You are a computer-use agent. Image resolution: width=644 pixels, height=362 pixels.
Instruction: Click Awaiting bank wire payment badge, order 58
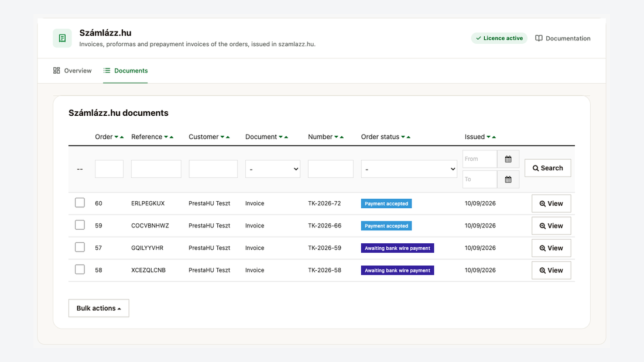[398, 270]
